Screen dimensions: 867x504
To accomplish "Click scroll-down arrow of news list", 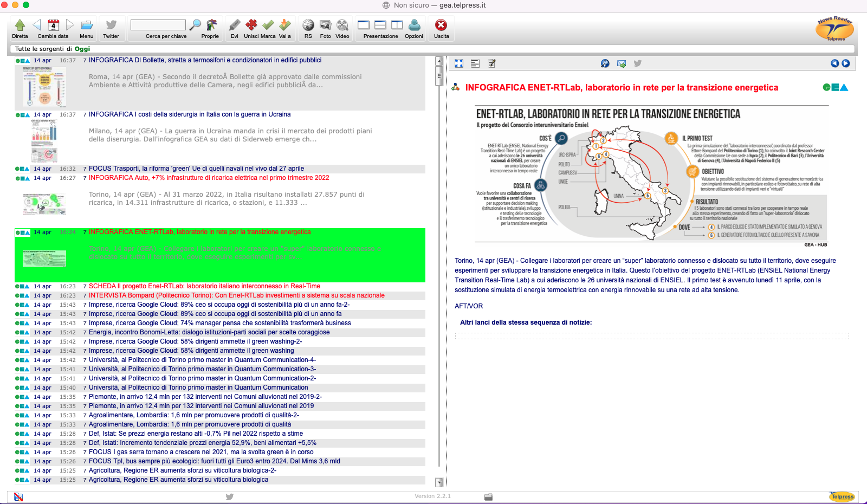I will pos(439,482).
